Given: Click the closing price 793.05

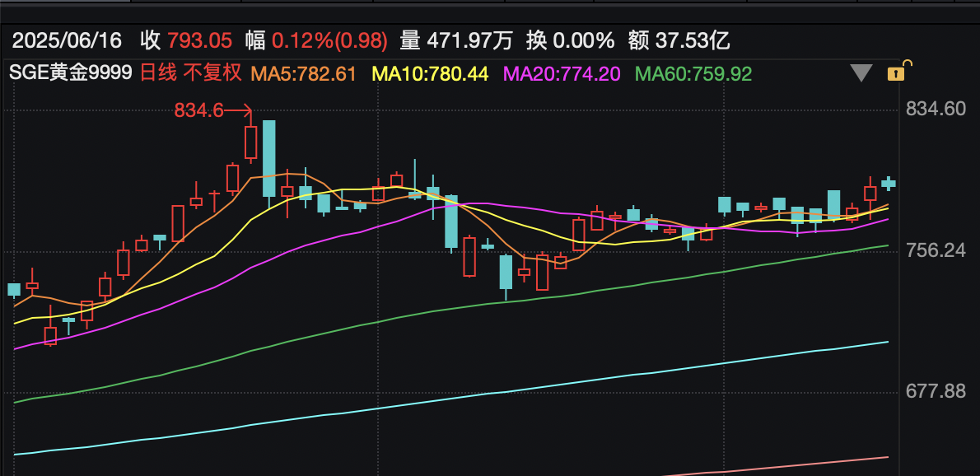Looking at the screenshot, I should coord(199,41).
